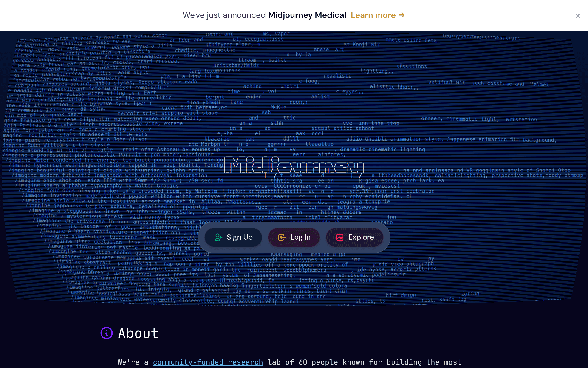Click the About heading
The width and height of the screenshot is (588, 368).
coord(138,333)
